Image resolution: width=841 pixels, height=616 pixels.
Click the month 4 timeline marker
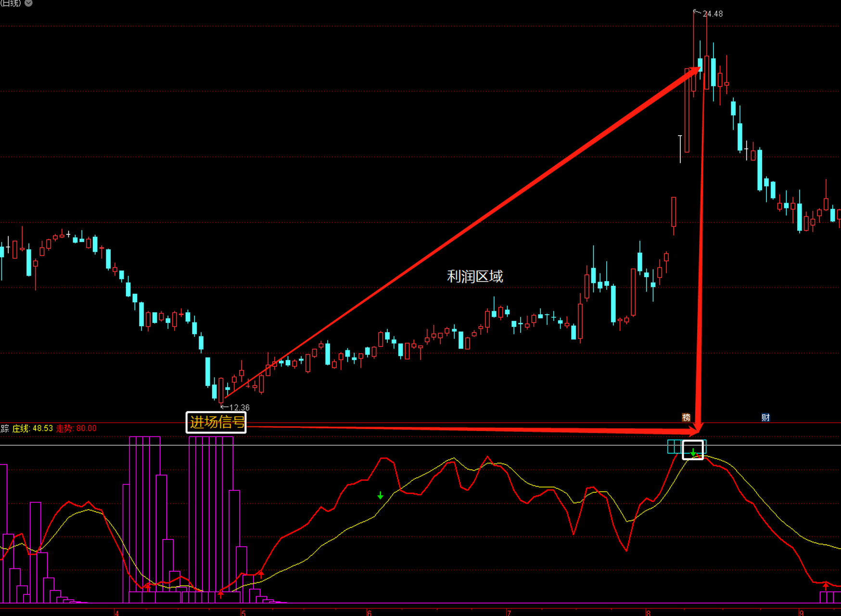[116, 613]
